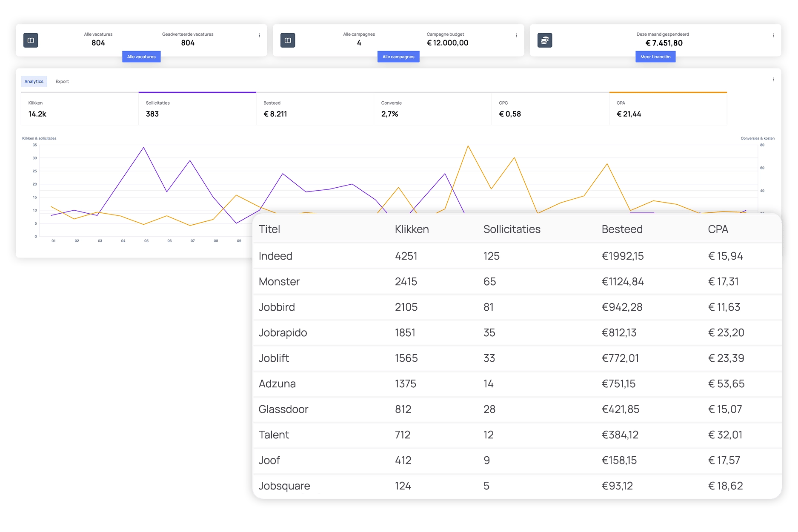Select the Sollicitaties metric tile

(x=197, y=109)
